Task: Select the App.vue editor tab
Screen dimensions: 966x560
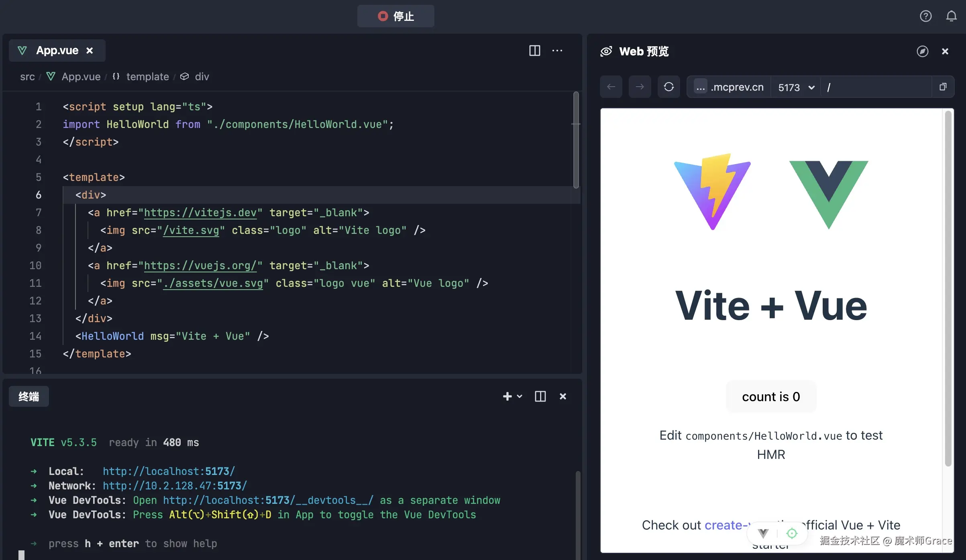Action: (57, 51)
